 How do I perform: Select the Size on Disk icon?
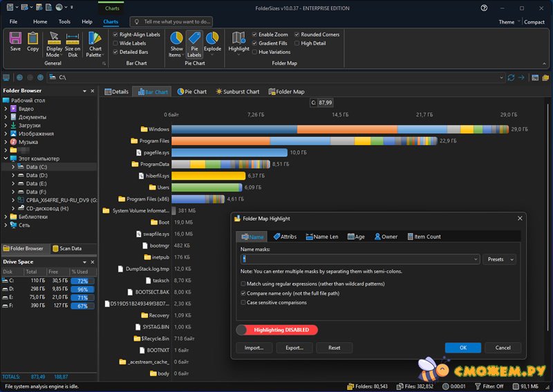tap(73, 44)
